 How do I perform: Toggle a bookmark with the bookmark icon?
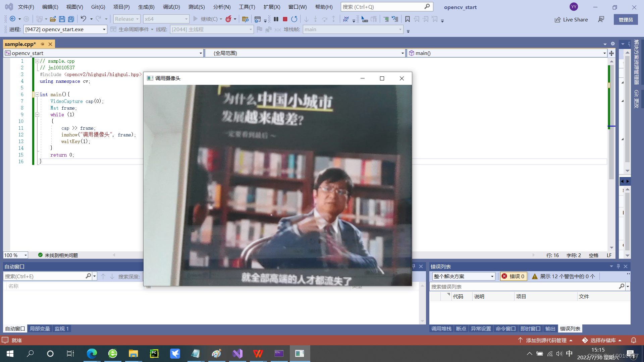(x=407, y=19)
